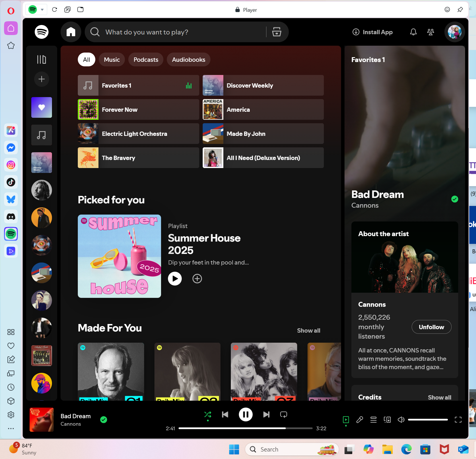Open the Browse icon in the search bar
This screenshot has width=476, height=459.
tap(277, 32)
